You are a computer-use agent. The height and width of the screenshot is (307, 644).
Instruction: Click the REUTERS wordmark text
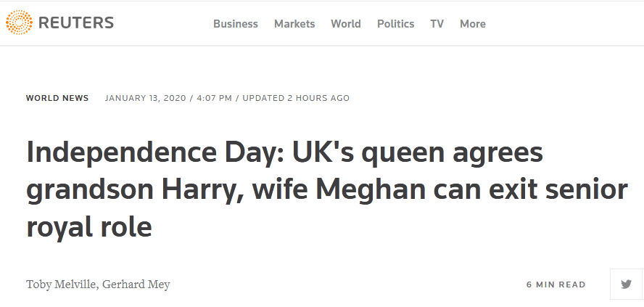point(76,23)
